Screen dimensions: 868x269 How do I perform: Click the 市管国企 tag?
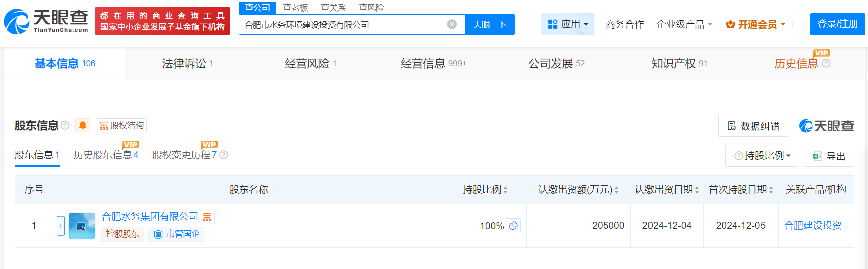pyautogui.click(x=176, y=234)
